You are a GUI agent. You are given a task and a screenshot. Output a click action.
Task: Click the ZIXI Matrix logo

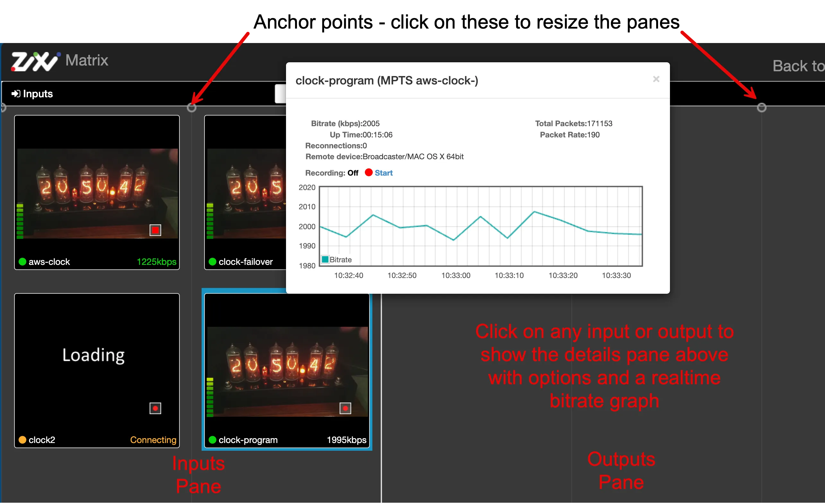click(60, 61)
